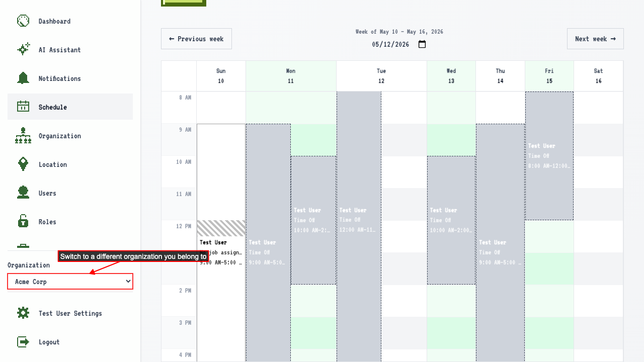This screenshot has height=362, width=644.
Task: Open the Roles padlock icon
Action: tap(23, 222)
